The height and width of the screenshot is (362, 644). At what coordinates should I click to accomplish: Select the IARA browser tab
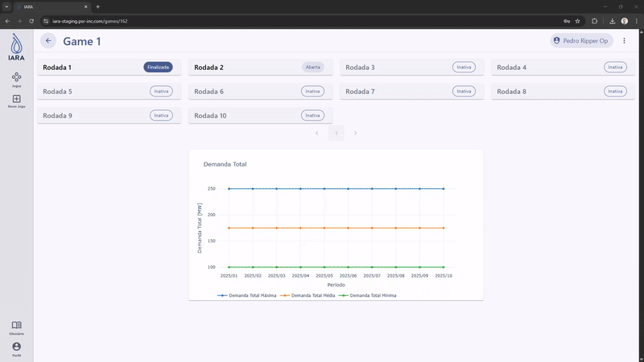pyautogui.click(x=52, y=6)
